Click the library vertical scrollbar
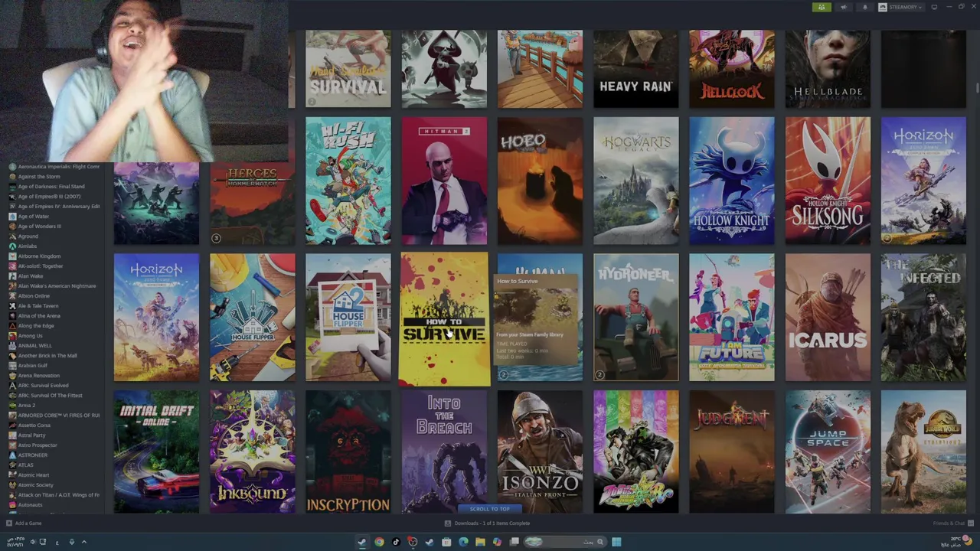 (x=976, y=88)
